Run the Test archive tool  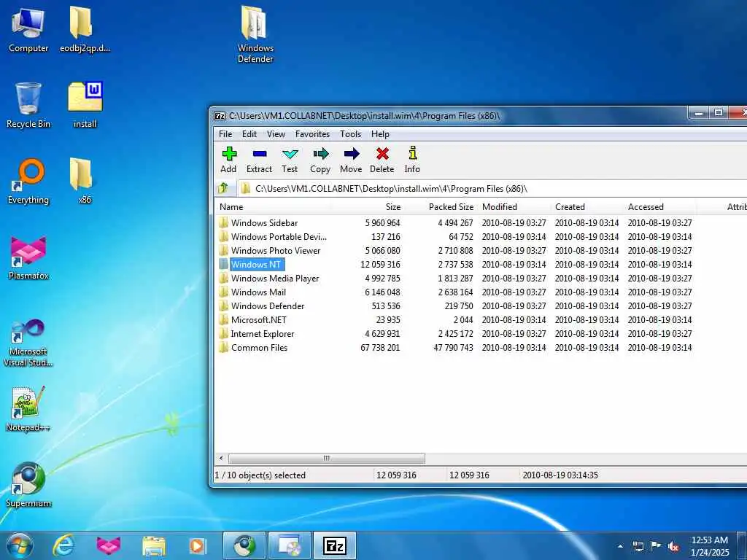point(290,160)
